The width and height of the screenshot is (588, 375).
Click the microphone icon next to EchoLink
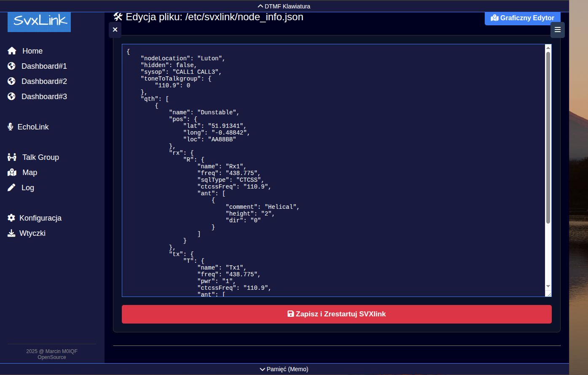pos(11,127)
